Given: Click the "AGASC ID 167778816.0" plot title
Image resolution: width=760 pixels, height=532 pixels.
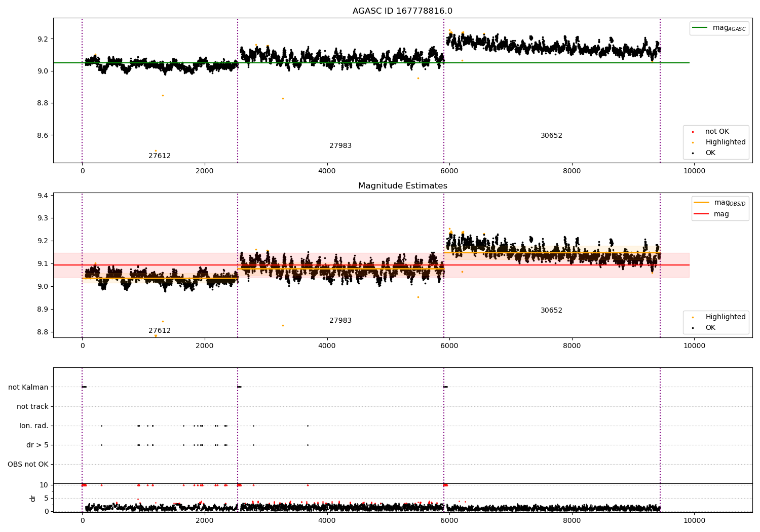Looking at the screenshot, I should 402,11.
